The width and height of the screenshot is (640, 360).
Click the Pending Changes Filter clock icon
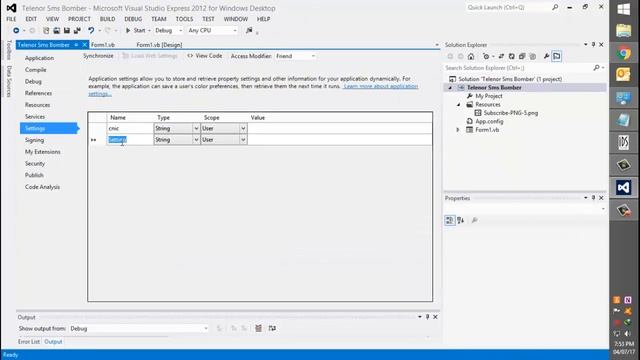pos(486,56)
